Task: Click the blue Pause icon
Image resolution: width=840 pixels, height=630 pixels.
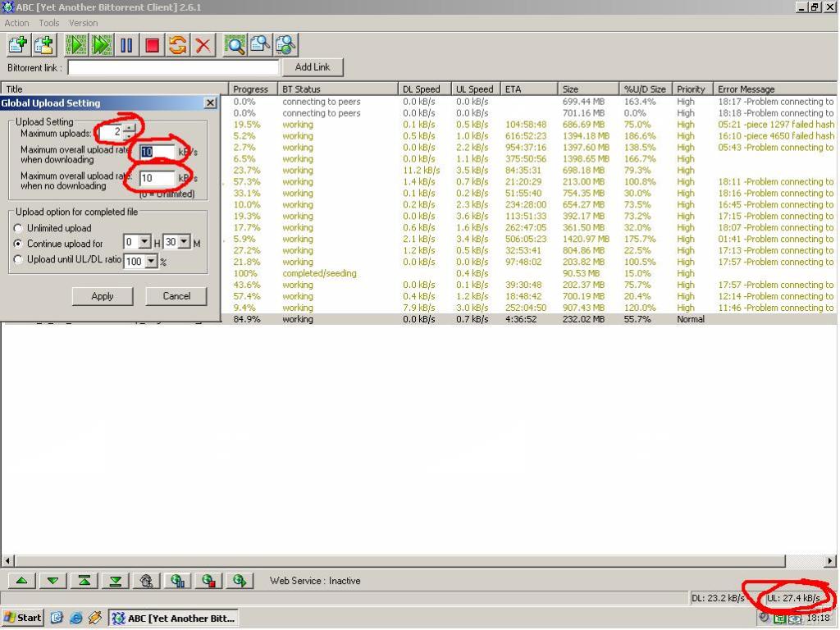Action: (127, 45)
